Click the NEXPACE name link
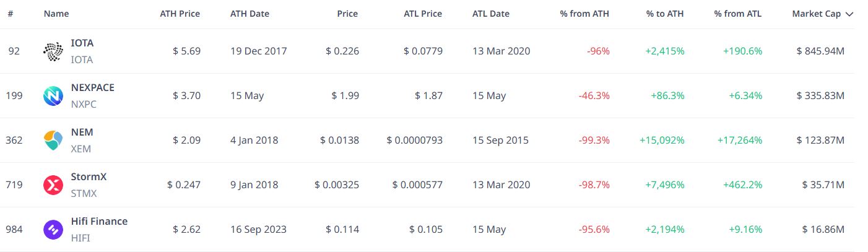Screen dimensions: 868x252 coord(93,88)
